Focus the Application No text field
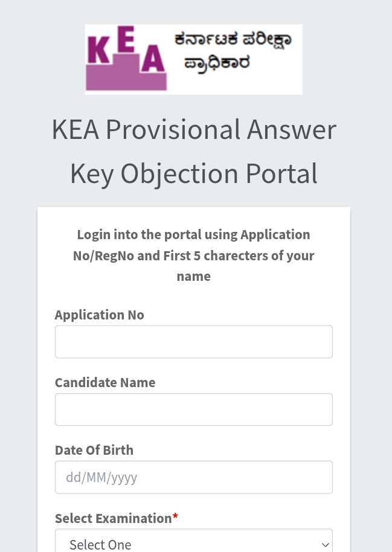Viewport: 392px width, 552px height. click(193, 342)
